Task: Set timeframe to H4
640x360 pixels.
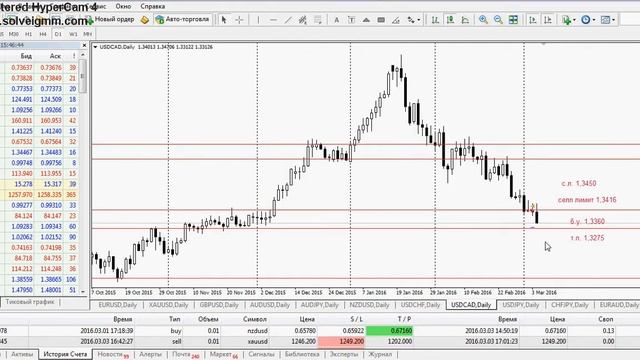Action: click(43, 34)
